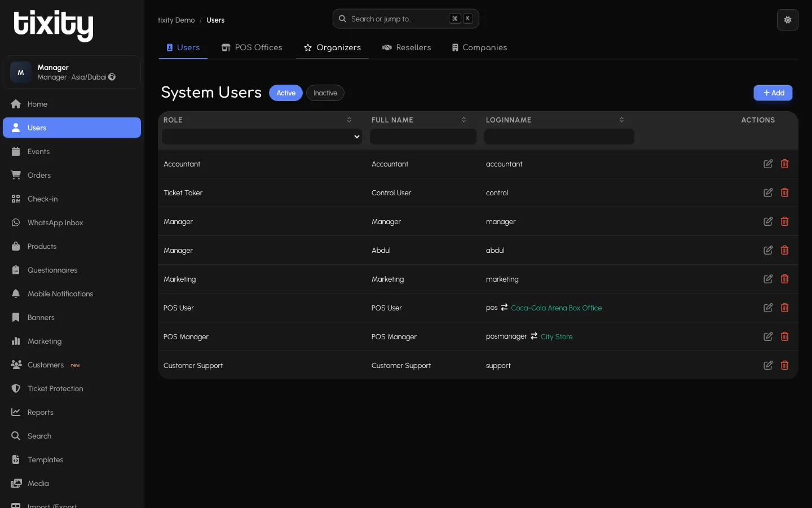812x508 pixels.
Task: Open Home from the sidebar
Action: [72, 104]
